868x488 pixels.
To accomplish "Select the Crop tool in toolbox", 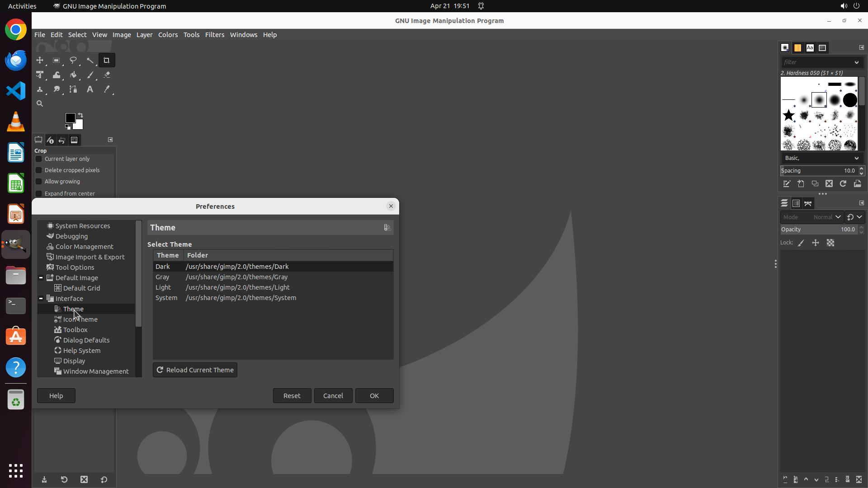I will point(107,60).
